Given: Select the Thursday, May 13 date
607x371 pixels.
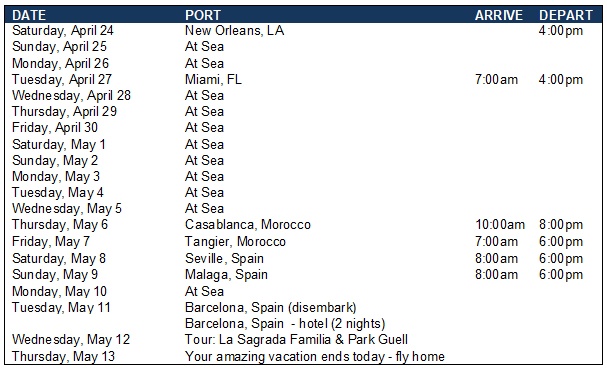Looking at the screenshot, I should pyautogui.click(x=63, y=356).
